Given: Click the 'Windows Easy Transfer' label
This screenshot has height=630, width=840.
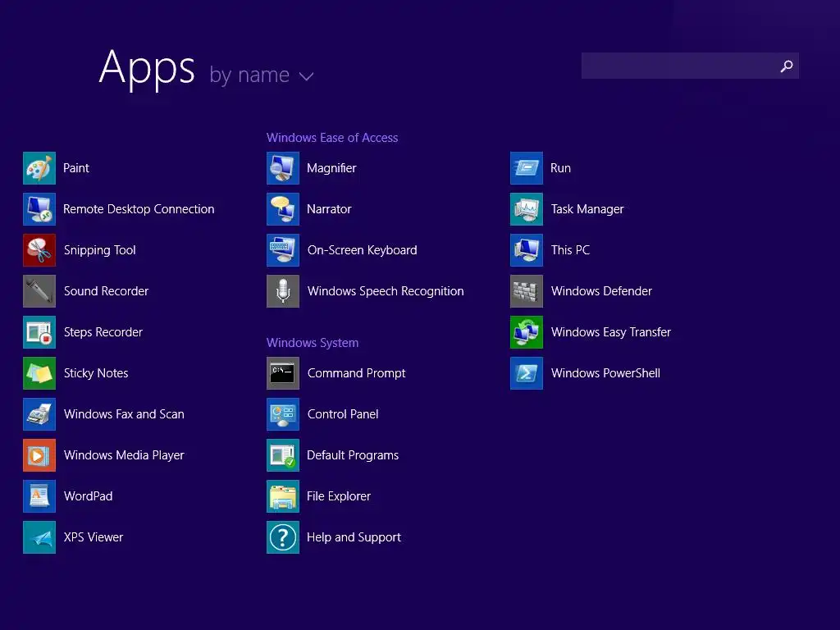Looking at the screenshot, I should tap(611, 332).
